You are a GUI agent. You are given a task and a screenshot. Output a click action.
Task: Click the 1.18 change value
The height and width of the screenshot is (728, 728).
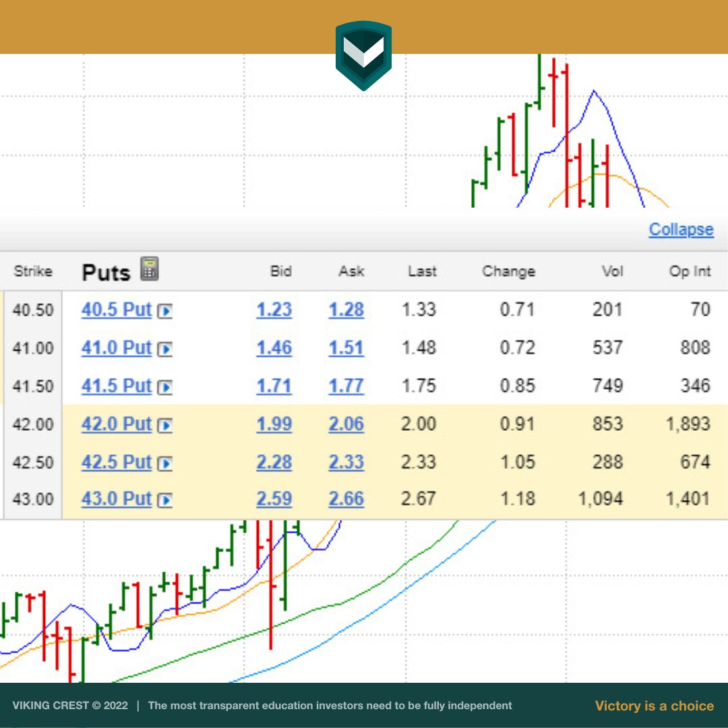coord(517,499)
